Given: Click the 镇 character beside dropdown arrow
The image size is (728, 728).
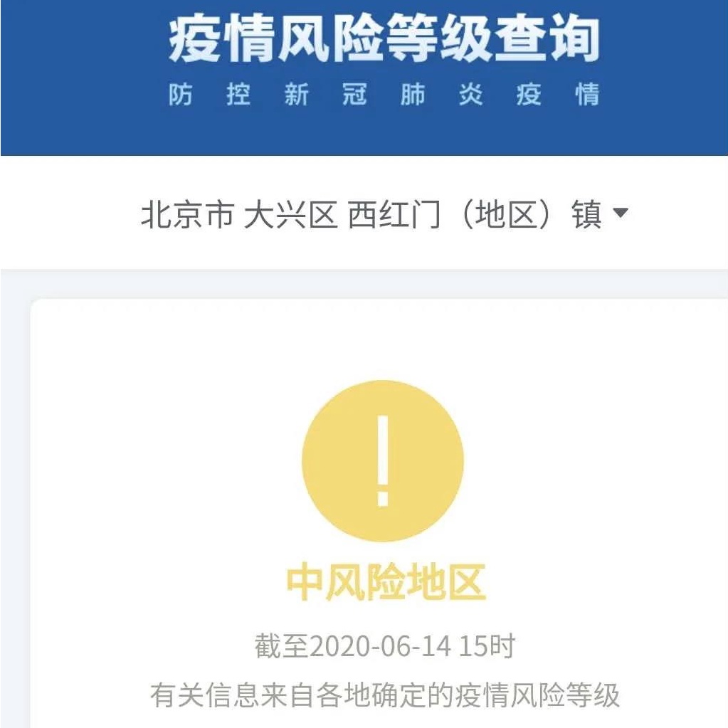Looking at the screenshot, I should pyautogui.click(x=587, y=214).
